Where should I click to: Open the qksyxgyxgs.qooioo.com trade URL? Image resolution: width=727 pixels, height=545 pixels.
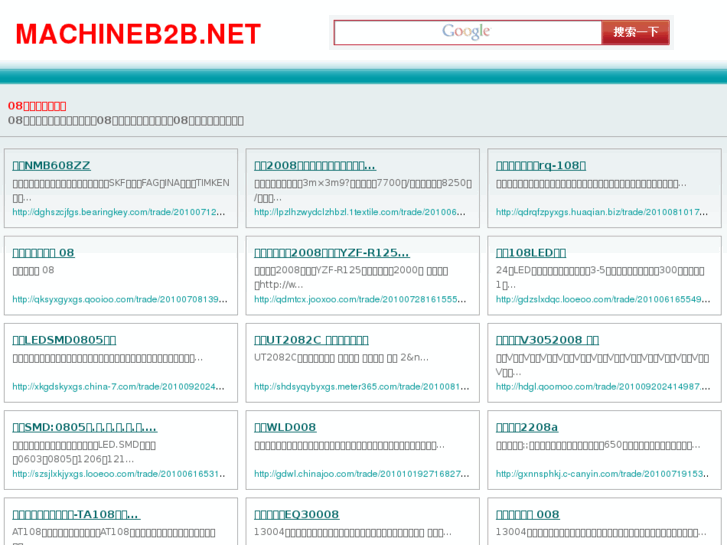(120, 299)
